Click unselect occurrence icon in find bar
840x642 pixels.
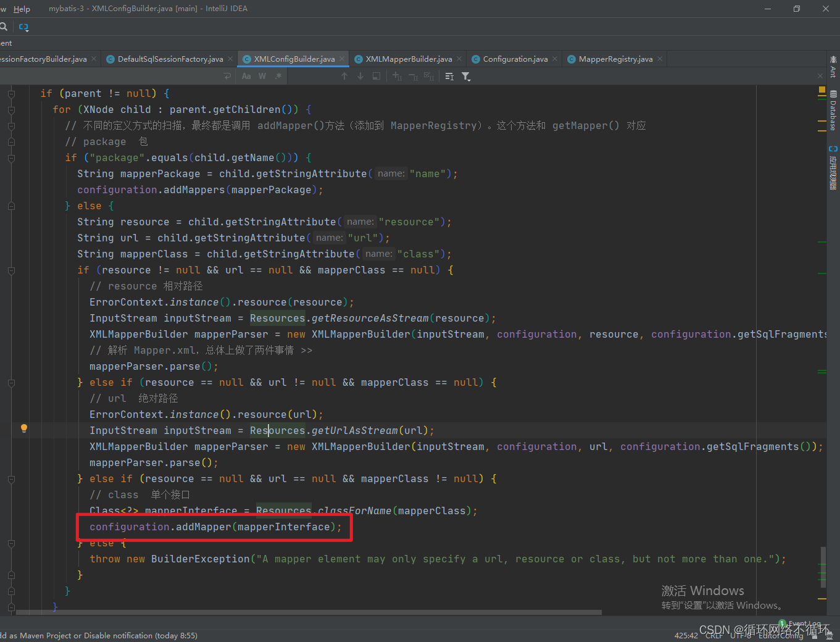pyautogui.click(x=413, y=76)
